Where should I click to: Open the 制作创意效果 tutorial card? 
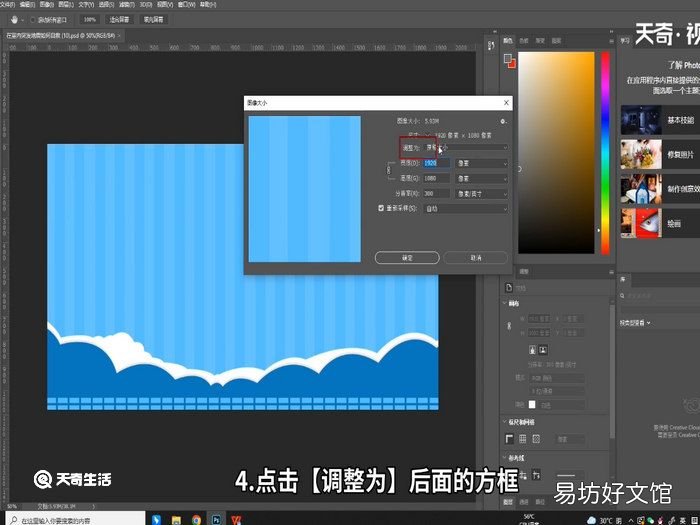click(x=660, y=189)
